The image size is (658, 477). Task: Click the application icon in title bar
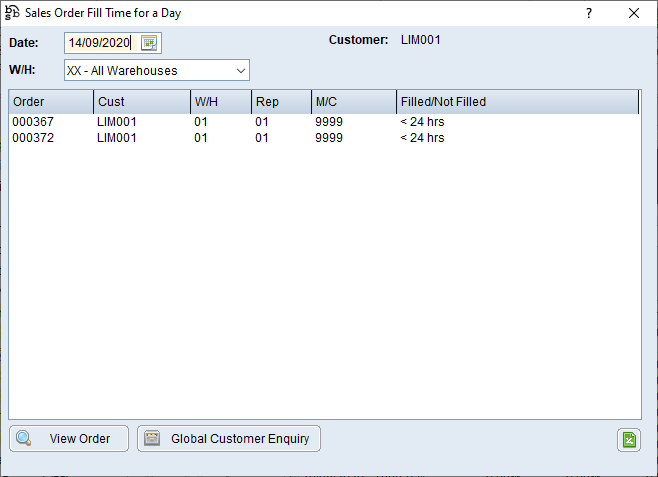click(x=13, y=13)
